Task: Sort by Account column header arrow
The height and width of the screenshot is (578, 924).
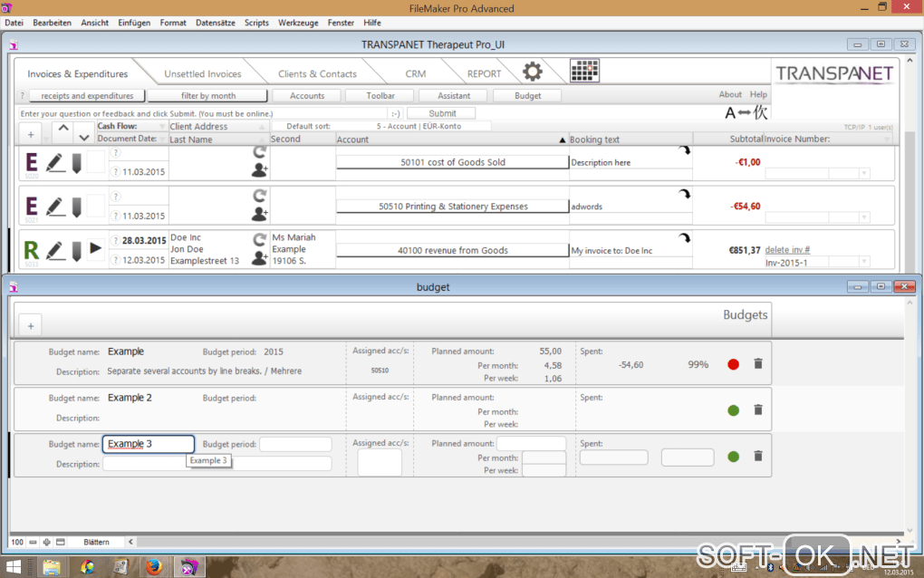Action: click(x=563, y=140)
